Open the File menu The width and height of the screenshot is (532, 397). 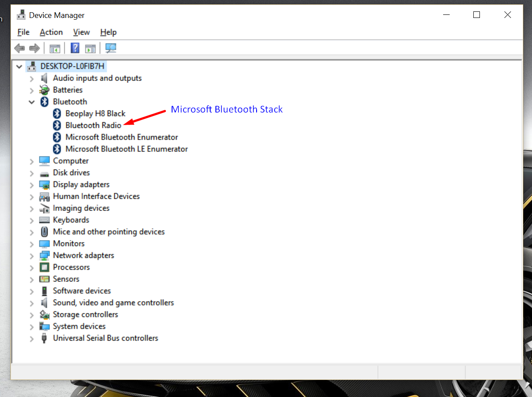tap(23, 32)
